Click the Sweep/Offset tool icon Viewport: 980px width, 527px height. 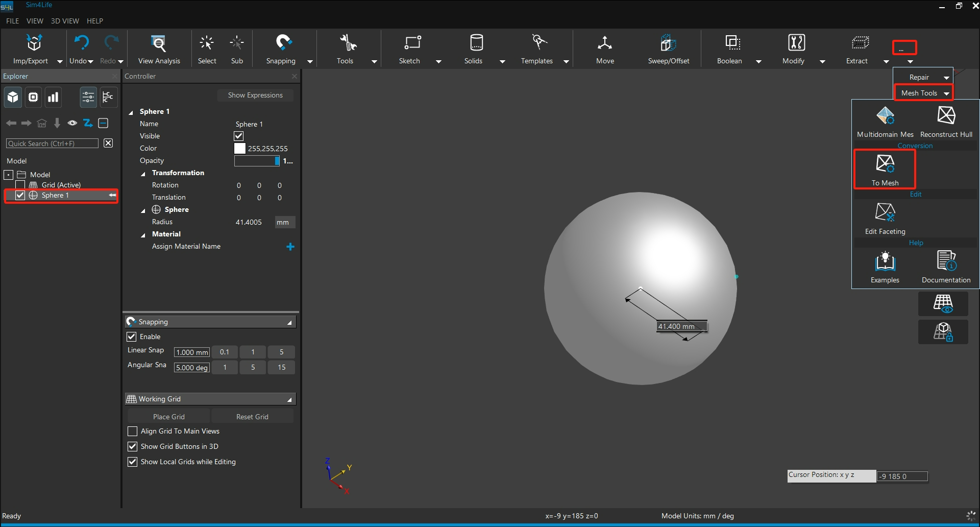tap(668, 44)
